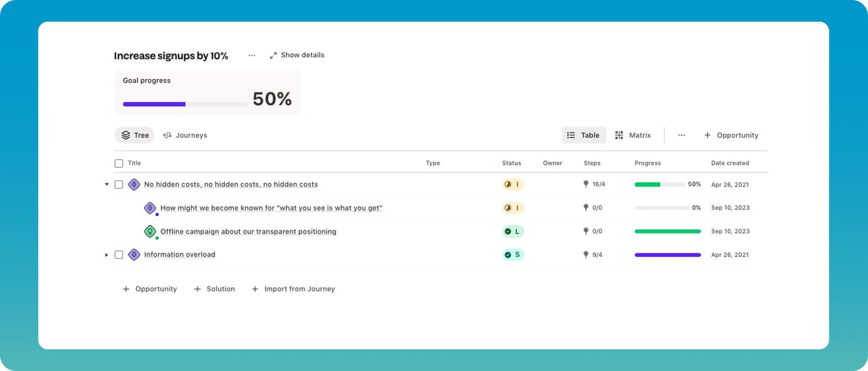Image resolution: width=868 pixels, height=371 pixels.
Task: Click Import from Journey
Action: (293, 289)
